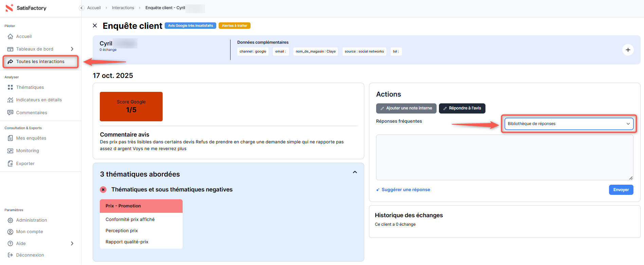Click Suggérer une réponse link
The width and height of the screenshot is (644, 265).
coord(405,190)
